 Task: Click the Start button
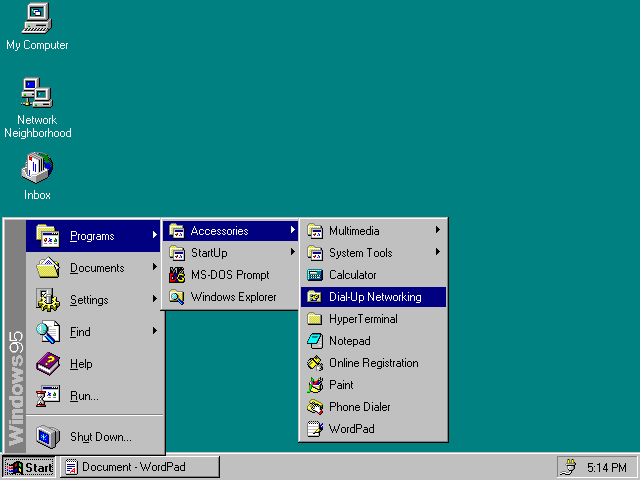(x=29, y=467)
